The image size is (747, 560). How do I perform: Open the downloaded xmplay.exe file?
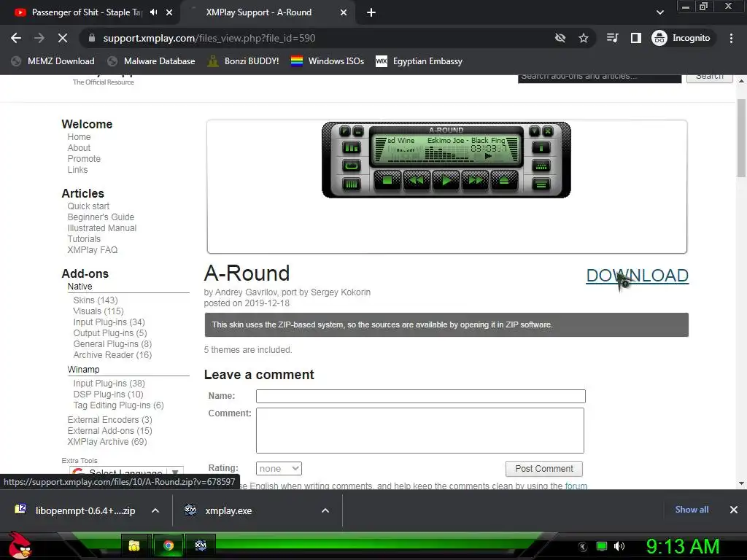228,510
